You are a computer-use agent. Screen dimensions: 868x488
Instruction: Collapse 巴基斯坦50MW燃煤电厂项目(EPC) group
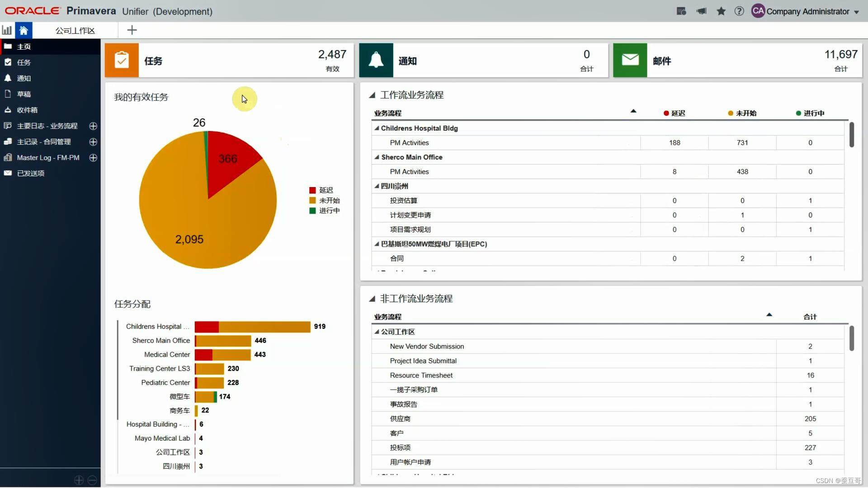click(377, 244)
